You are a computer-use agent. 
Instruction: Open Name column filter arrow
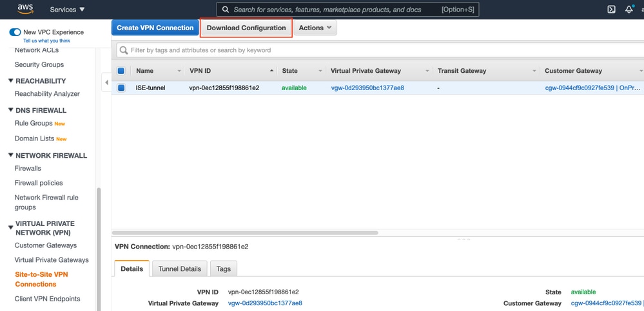pos(179,71)
